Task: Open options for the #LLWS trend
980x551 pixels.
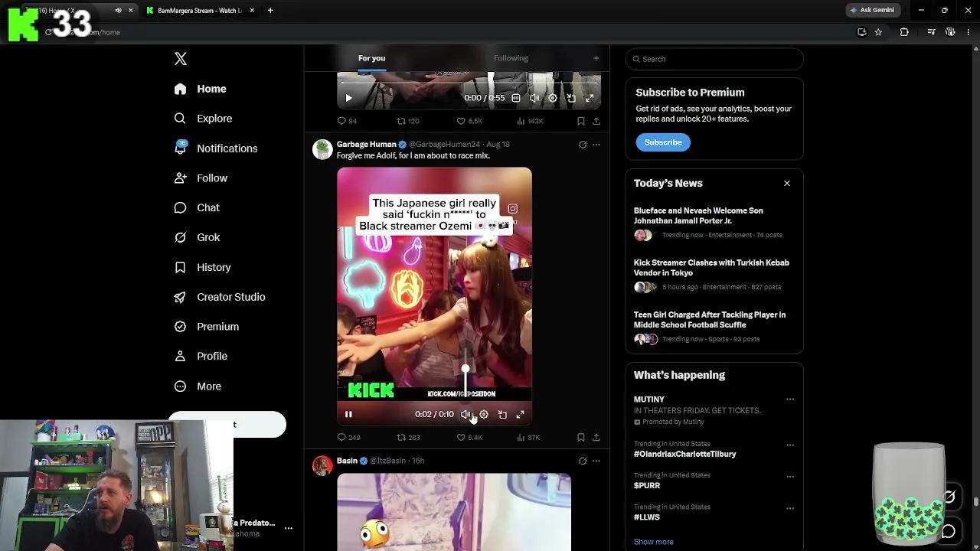Action: tap(790, 508)
